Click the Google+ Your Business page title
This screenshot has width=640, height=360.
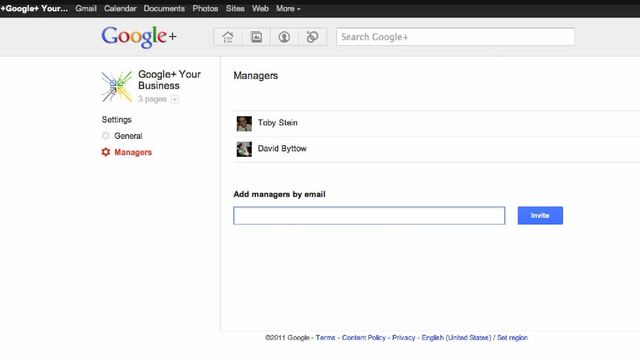[x=169, y=80]
